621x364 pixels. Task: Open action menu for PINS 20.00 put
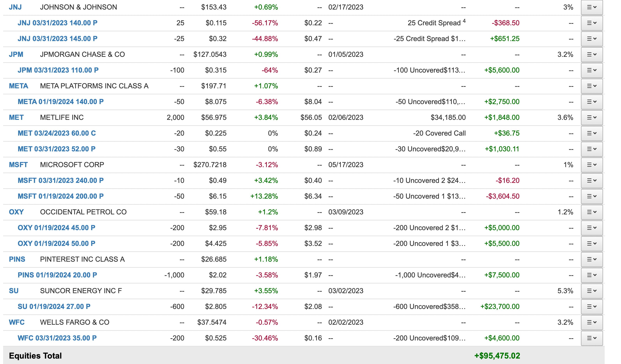coord(592,275)
